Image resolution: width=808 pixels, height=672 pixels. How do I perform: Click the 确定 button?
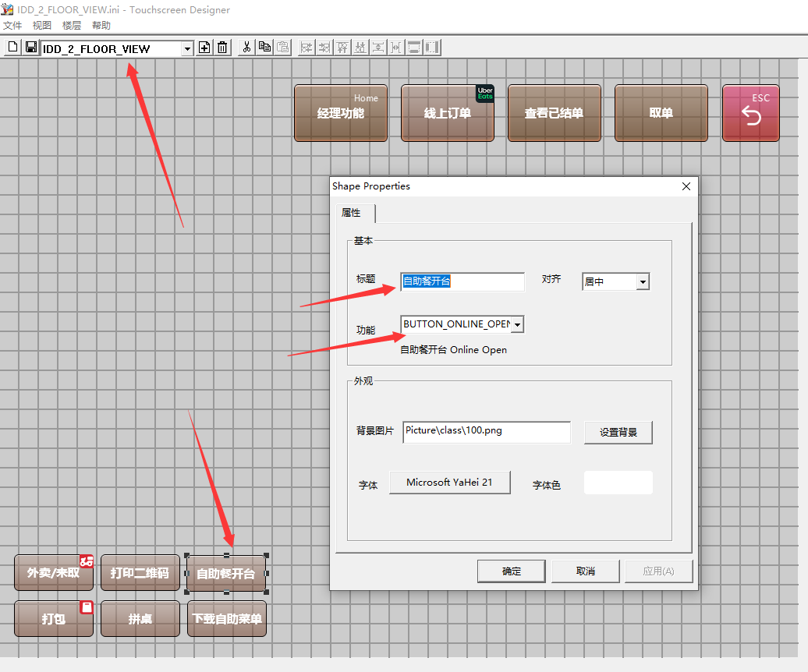511,571
